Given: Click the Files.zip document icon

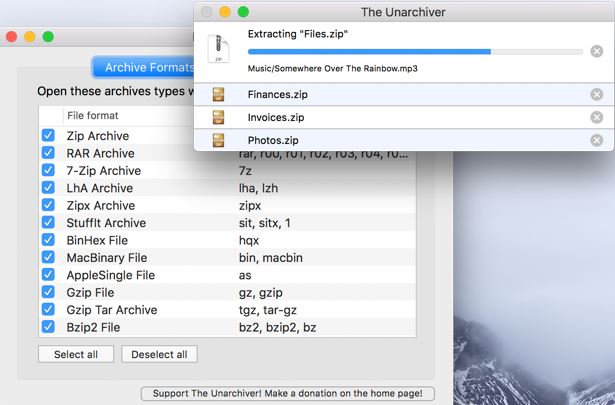Looking at the screenshot, I should 218,49.
